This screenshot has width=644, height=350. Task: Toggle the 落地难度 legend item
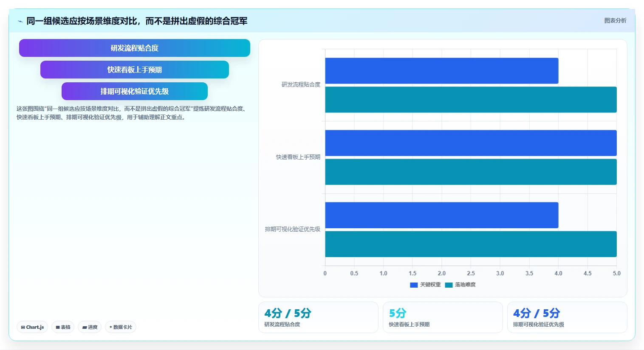[x=460, y=285]
